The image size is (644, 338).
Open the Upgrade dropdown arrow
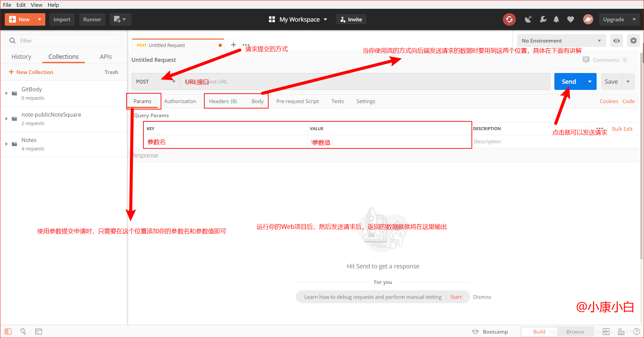634,20
